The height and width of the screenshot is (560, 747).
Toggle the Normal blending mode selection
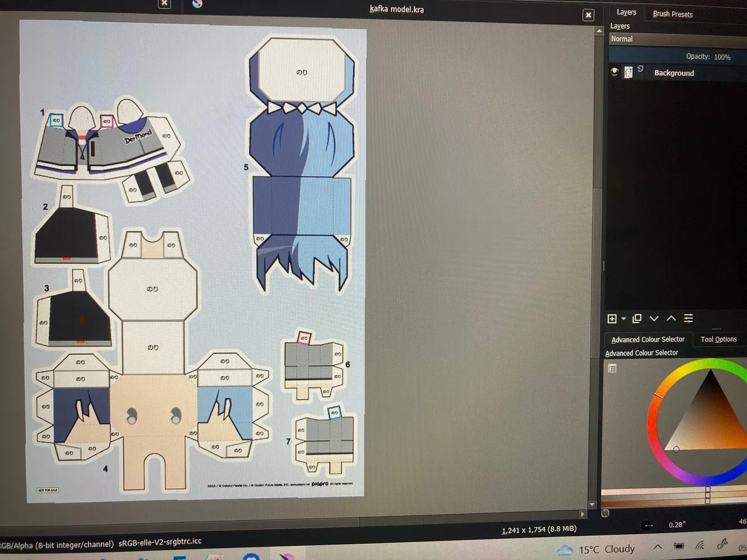pos(622,39)
